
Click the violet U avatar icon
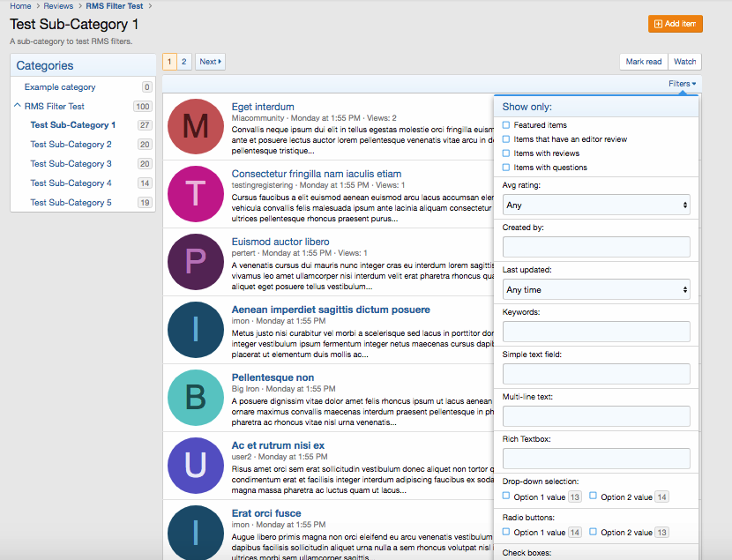196,465
